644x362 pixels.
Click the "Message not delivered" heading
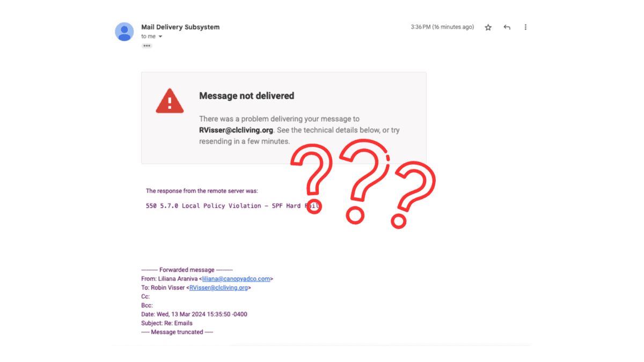(247, 96)
